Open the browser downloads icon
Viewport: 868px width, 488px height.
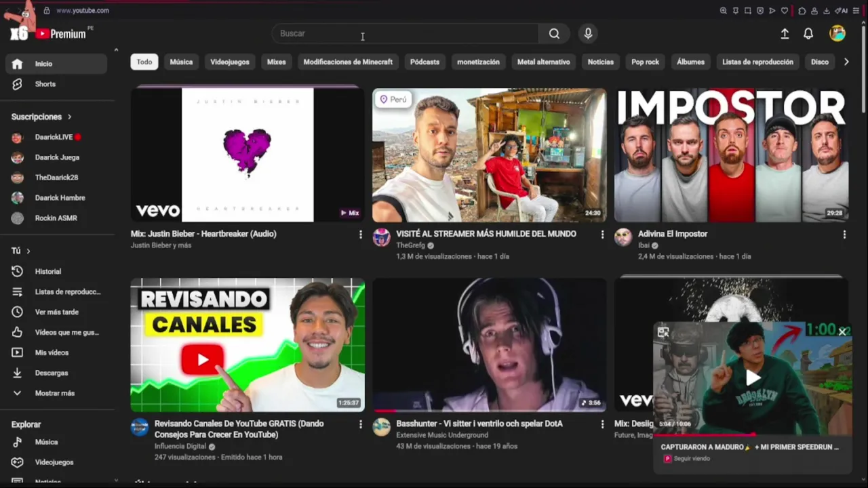[x=827, y=11]
